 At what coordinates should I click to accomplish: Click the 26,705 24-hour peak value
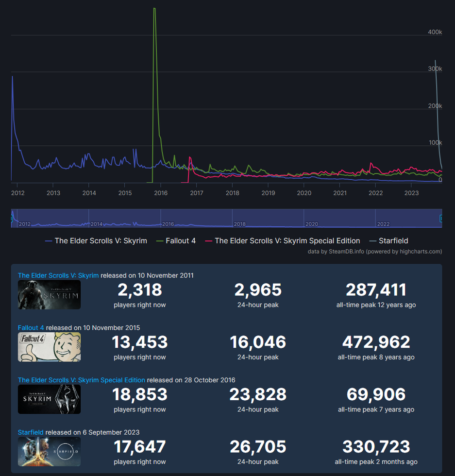point(258,447)
